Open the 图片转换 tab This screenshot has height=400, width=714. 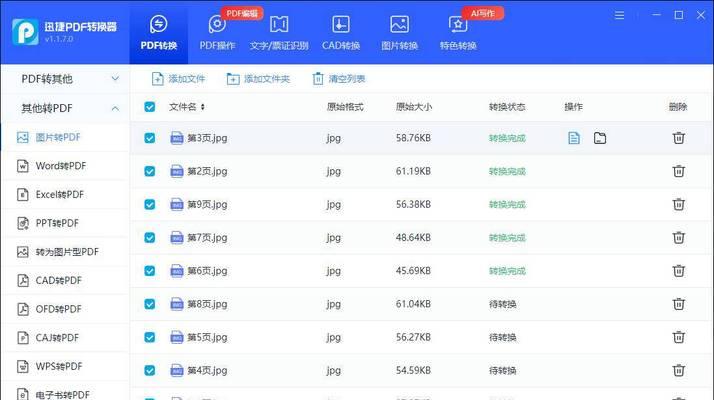(399, 33)
